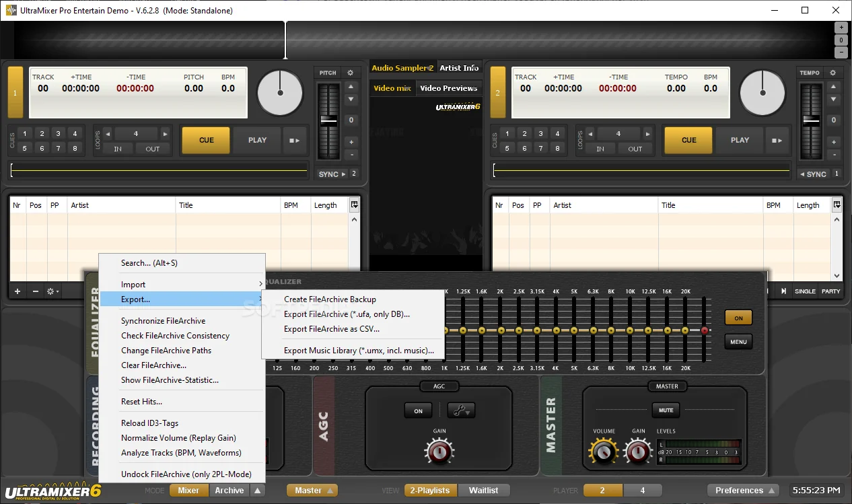Image resolution: width=852 pixels, height=504 pixels.
Task: Click deck 1 pitch bend minus button
Action: tap(351, 155)
